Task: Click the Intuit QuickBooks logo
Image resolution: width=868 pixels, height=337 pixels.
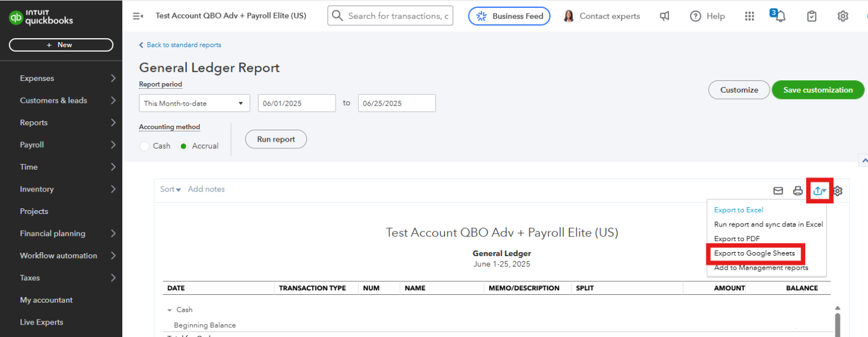Action: point(42,17)
